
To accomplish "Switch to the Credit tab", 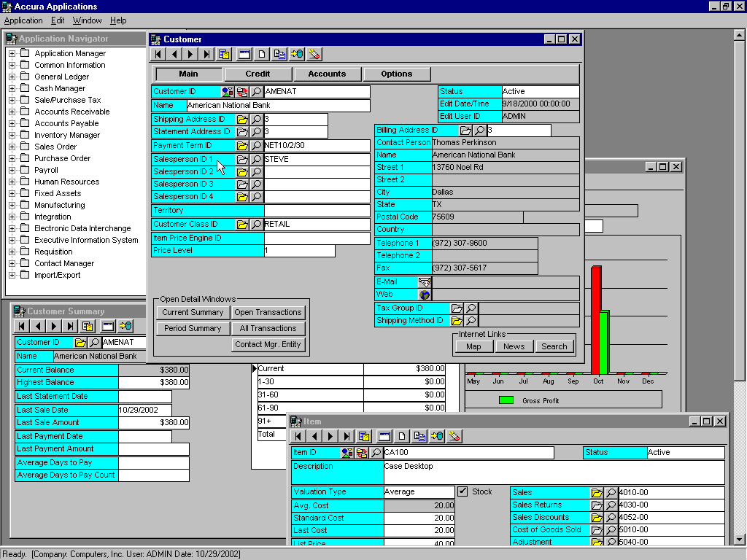I will 258,74.
